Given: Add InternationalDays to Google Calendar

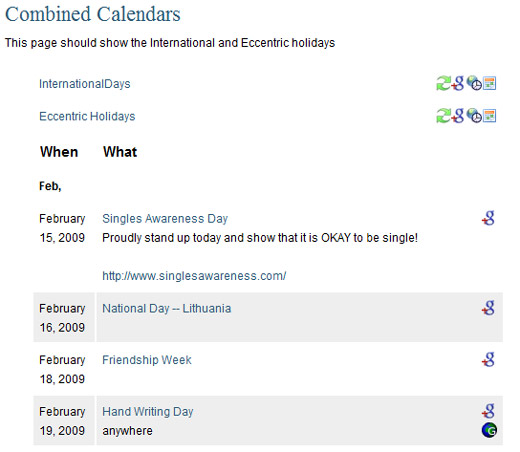Looking at the screenshot, I should pyautogui.click(x=458, y=83).
